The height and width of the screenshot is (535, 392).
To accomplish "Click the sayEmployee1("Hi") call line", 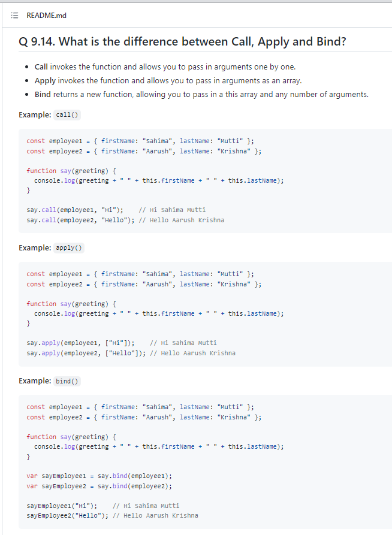I will click(62, 506).
